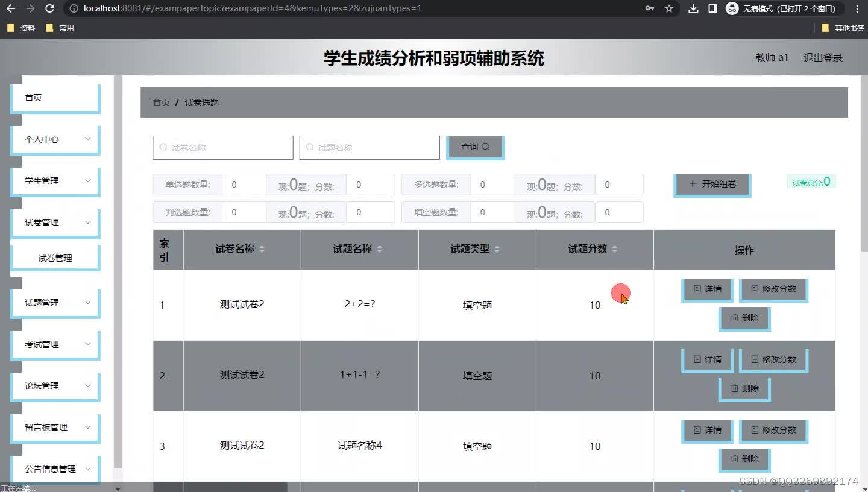Click 首页 breadcrumb link
The width and height of the screenshot is (868, 492).
161,102
